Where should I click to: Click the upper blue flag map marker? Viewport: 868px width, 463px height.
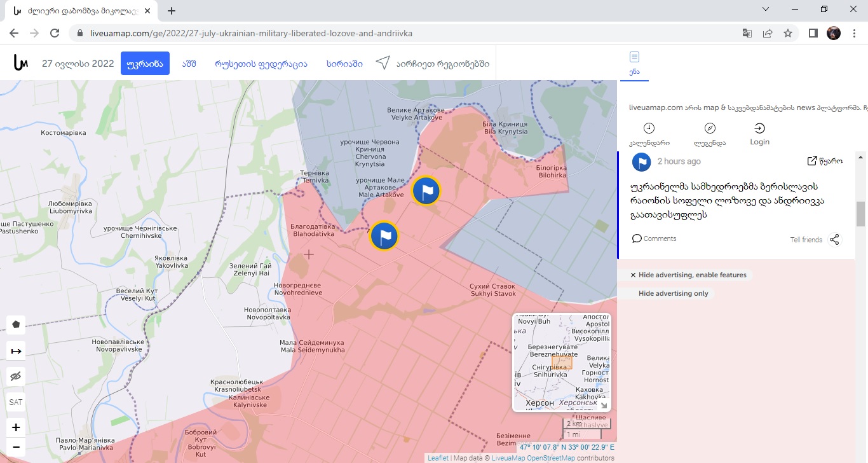(426, 190)
